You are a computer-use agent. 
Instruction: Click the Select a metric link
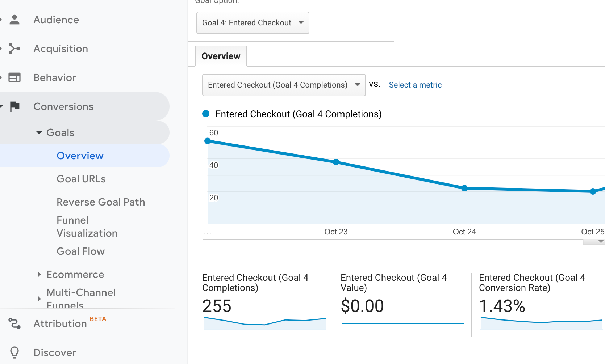pyautogui.click(x=415, y=85)
